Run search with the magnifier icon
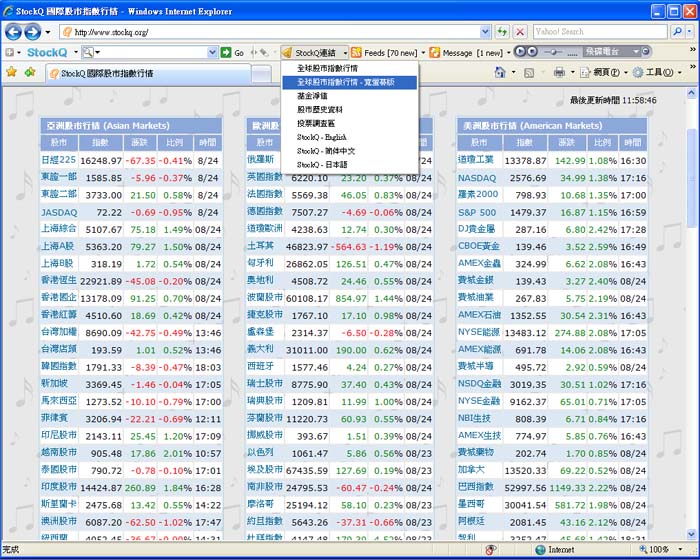The image size is (700, 560). (677, 32)
